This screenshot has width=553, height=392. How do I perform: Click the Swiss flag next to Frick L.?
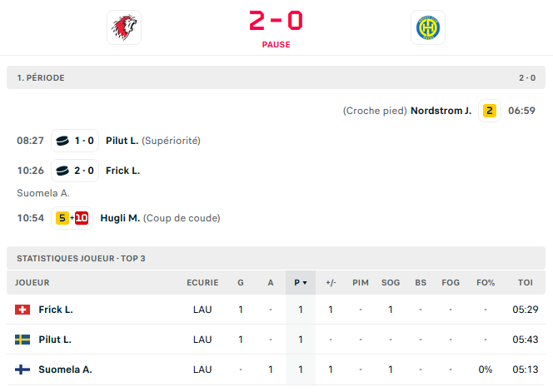(x=22, y=310)
